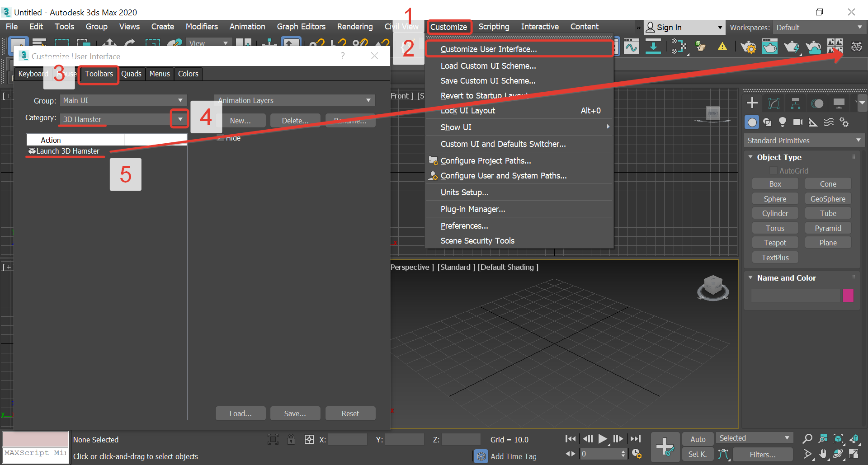
Task: Choose Customize User Interface menu entry
Action: pos(519,49)
